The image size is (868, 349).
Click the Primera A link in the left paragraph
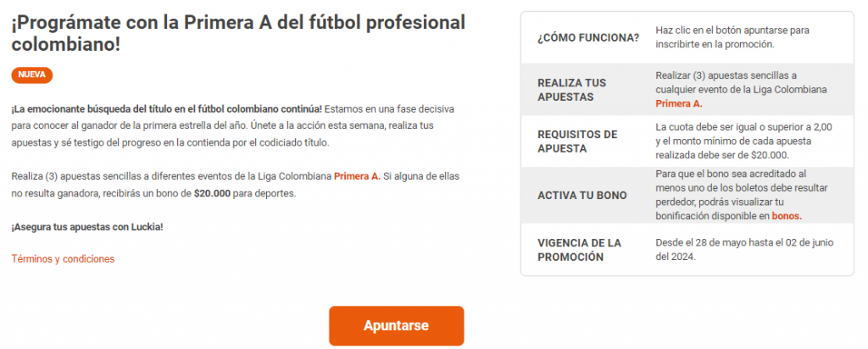point(357,175)
